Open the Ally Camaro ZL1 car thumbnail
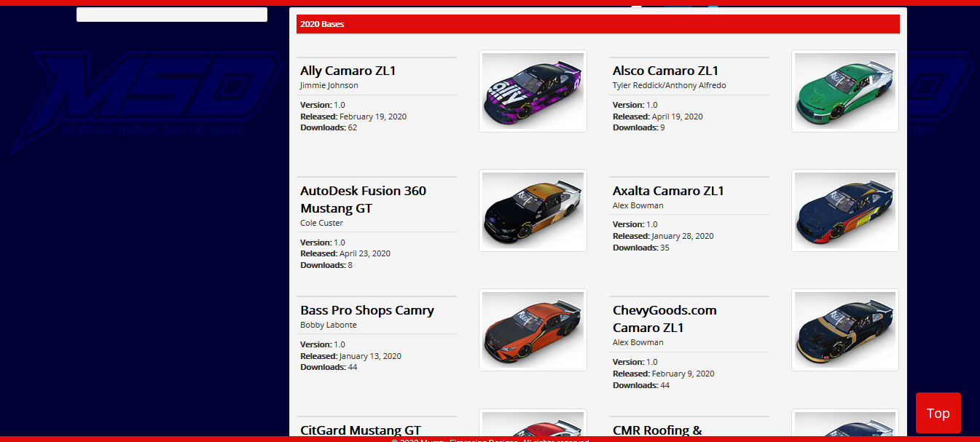The width and height of the screenshot is (980, 442). [533, 91]
